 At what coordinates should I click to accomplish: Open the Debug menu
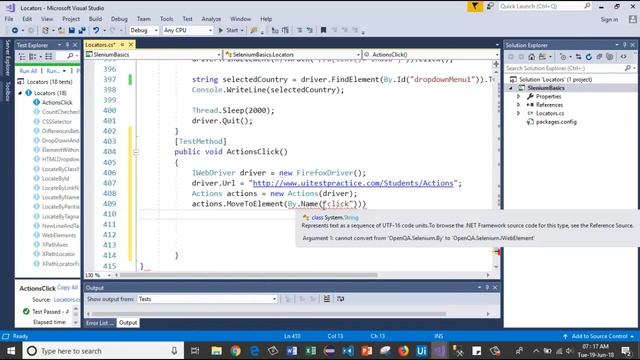tap(119, 19)
